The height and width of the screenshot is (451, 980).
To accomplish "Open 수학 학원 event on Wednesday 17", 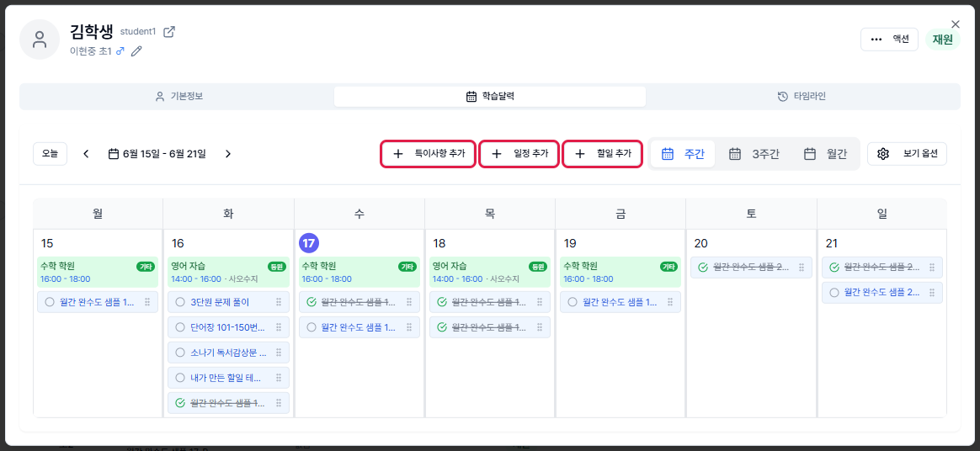I will (x=359, y=273).
